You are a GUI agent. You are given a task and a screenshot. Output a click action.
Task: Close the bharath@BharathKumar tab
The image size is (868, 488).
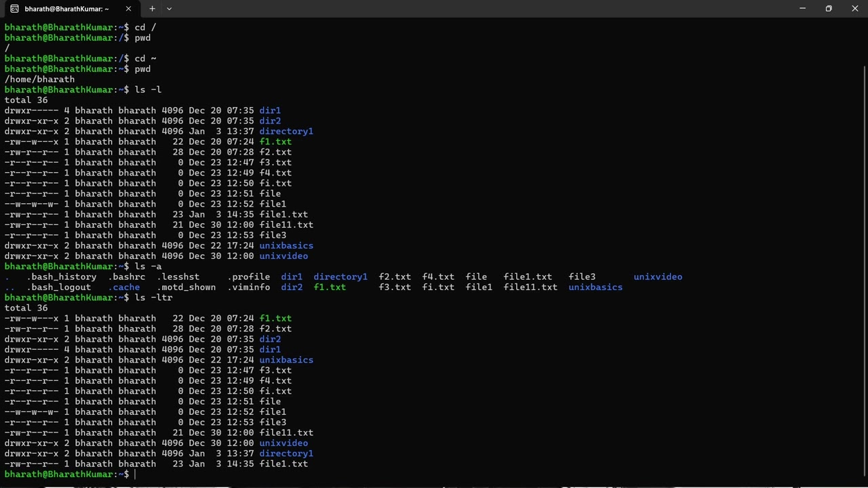[128, 9]
